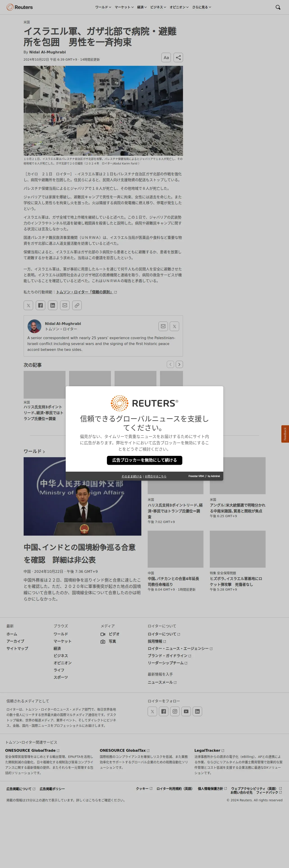Open リーダーシップチーム footer link

click(167, 663)
